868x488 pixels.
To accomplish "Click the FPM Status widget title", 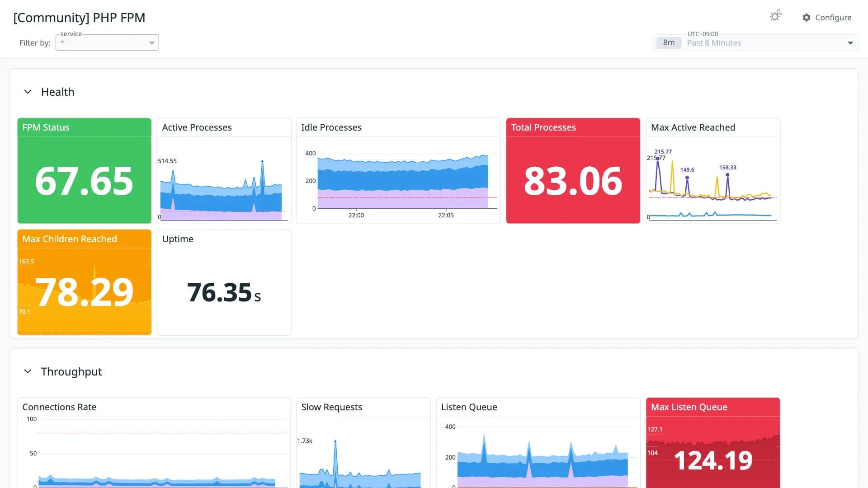I will [x=46, y=127].
